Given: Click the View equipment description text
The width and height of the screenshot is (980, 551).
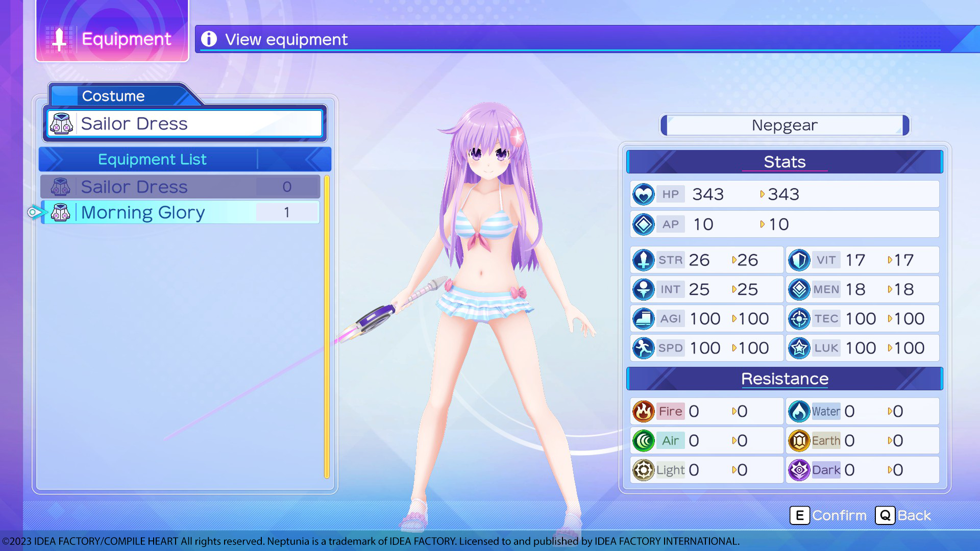Looking at the screenshot, I should tap(286, 39).
